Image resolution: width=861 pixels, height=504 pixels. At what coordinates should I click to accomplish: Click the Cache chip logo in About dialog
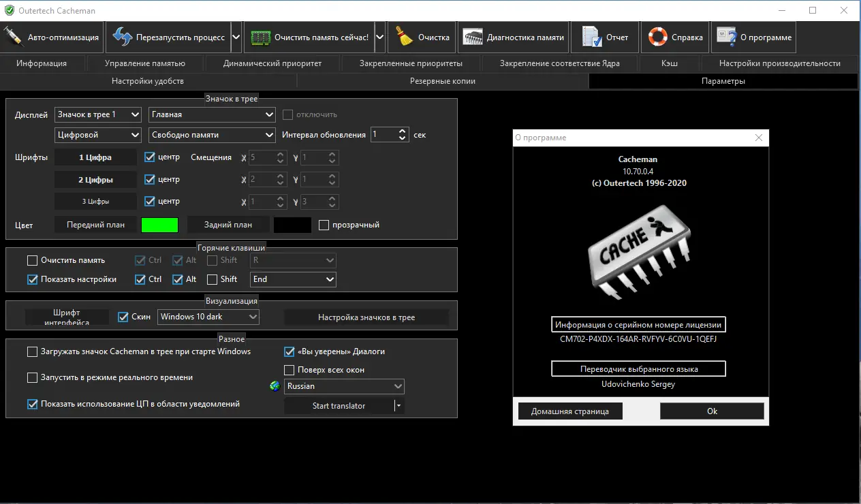click(x=640, y=253)
